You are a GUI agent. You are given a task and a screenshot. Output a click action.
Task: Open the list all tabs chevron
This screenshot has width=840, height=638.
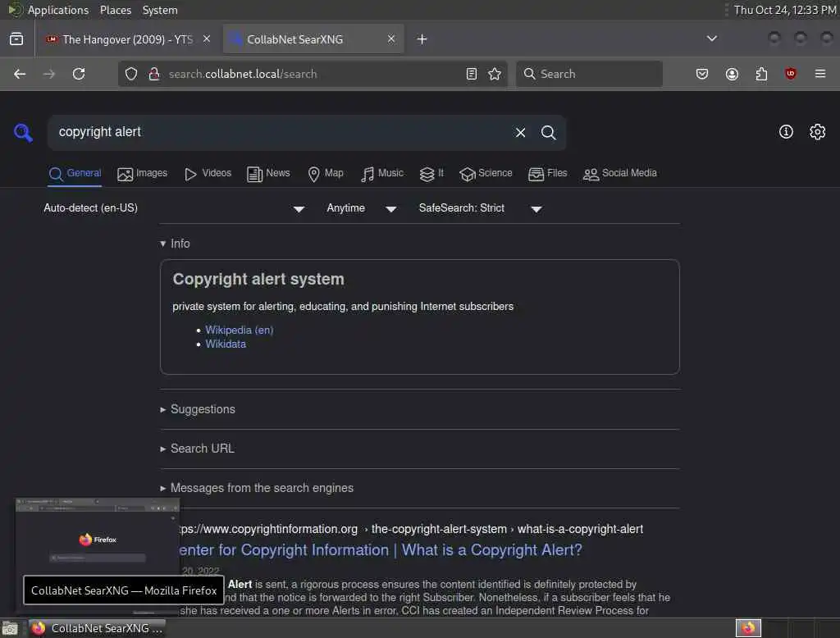[711, 39]
